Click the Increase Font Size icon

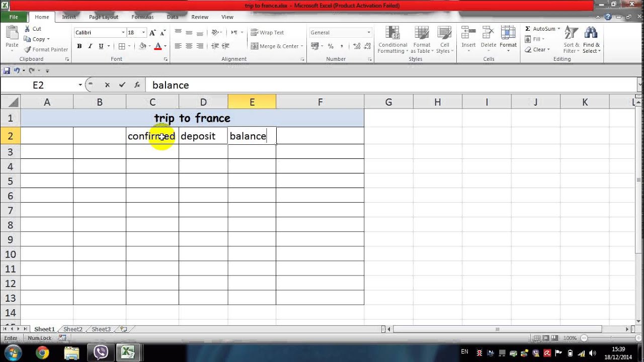[x=152, y=33]
